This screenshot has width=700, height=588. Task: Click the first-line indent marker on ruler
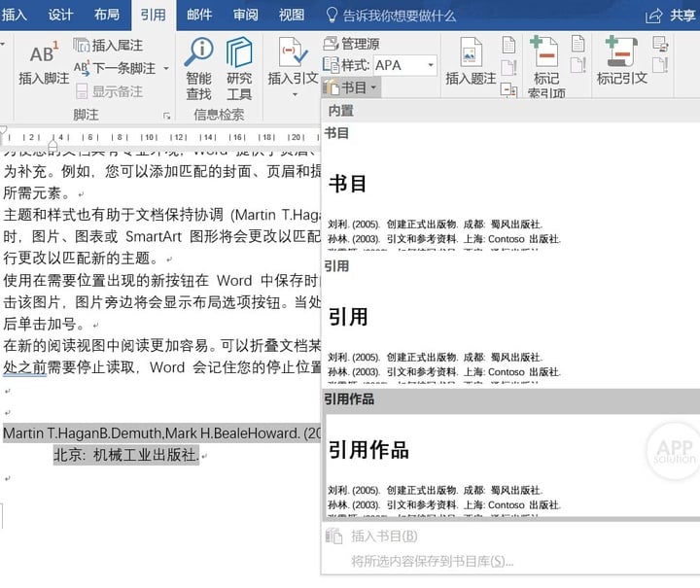[3, 130]
